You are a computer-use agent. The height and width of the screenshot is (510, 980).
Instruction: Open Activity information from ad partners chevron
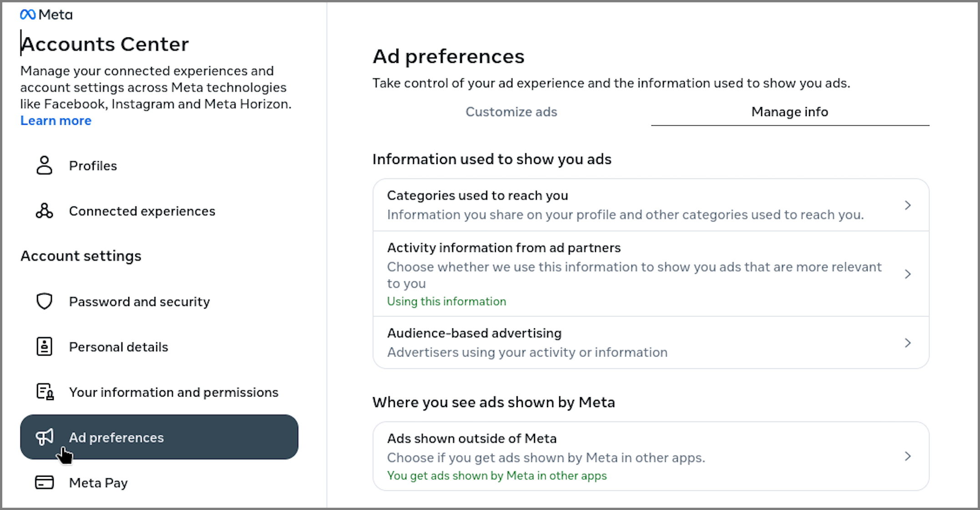tap(908, 274)
